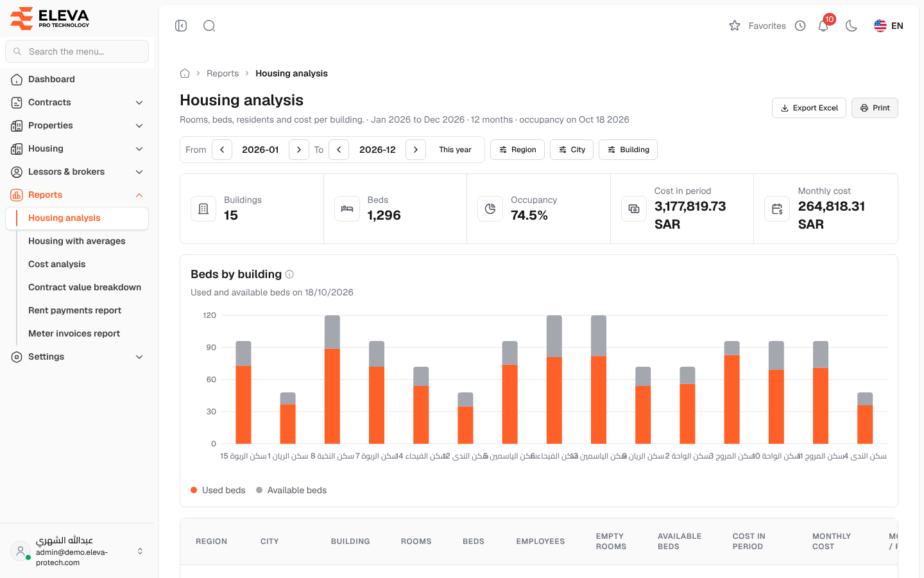Step From month backward arrow
This screenshot has width=924, height=578.
[222, 150]
